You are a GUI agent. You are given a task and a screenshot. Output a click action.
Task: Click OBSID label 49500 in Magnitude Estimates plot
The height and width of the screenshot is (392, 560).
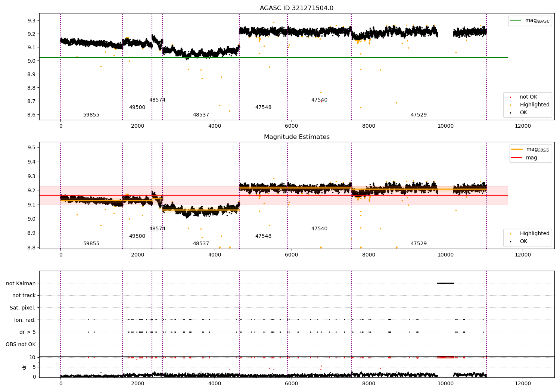click(137, 236)
